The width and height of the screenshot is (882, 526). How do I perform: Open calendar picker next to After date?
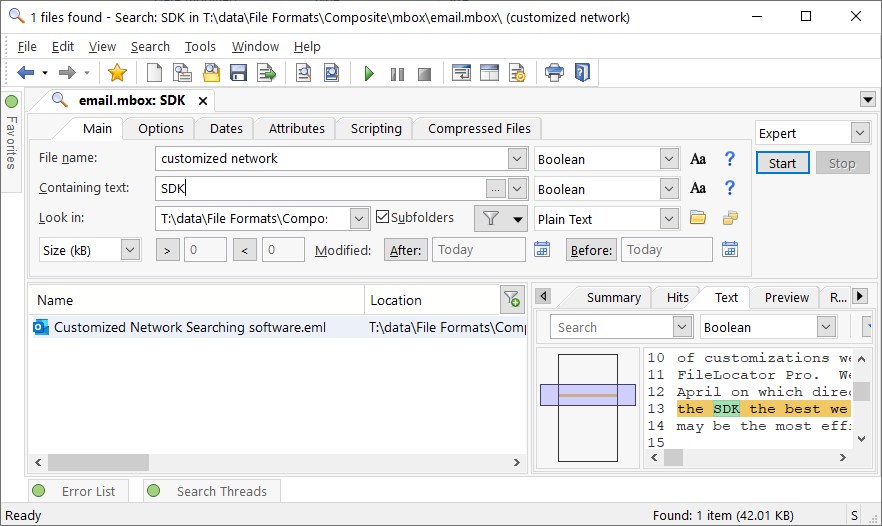(542, 249)
